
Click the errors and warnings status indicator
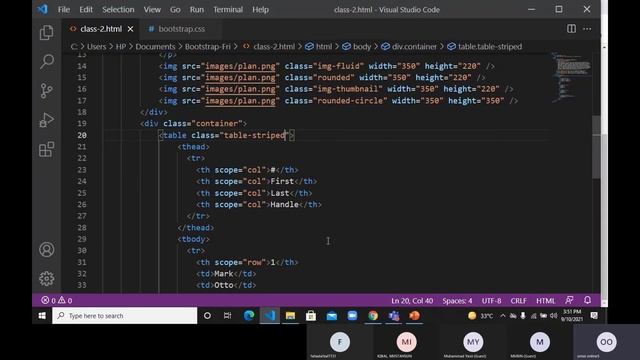57,300
